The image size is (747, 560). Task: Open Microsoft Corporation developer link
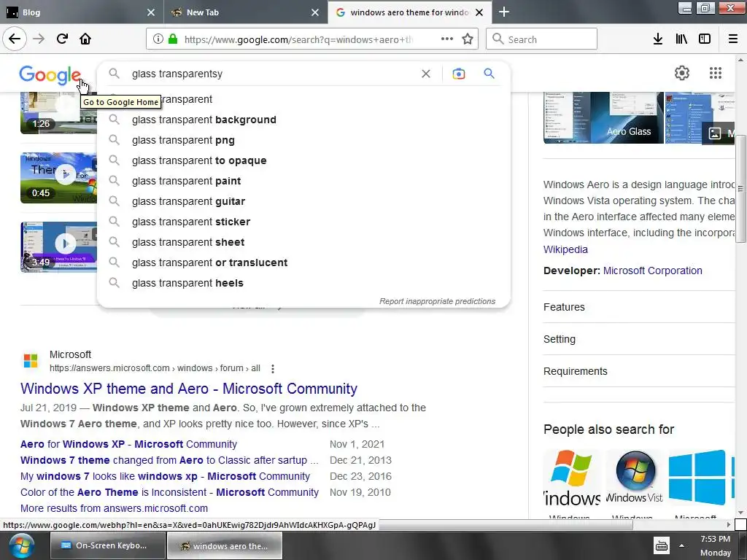point(653,271)
